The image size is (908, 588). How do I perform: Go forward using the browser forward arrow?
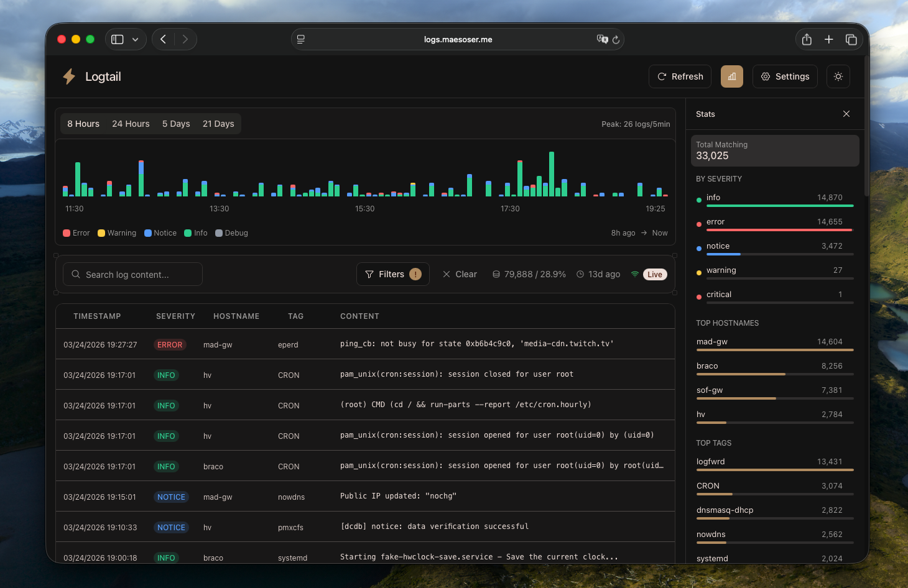(x=185, y=39)
